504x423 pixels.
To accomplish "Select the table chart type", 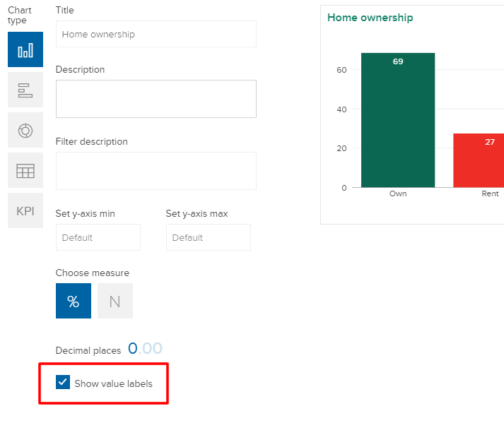I will [25, 170].
